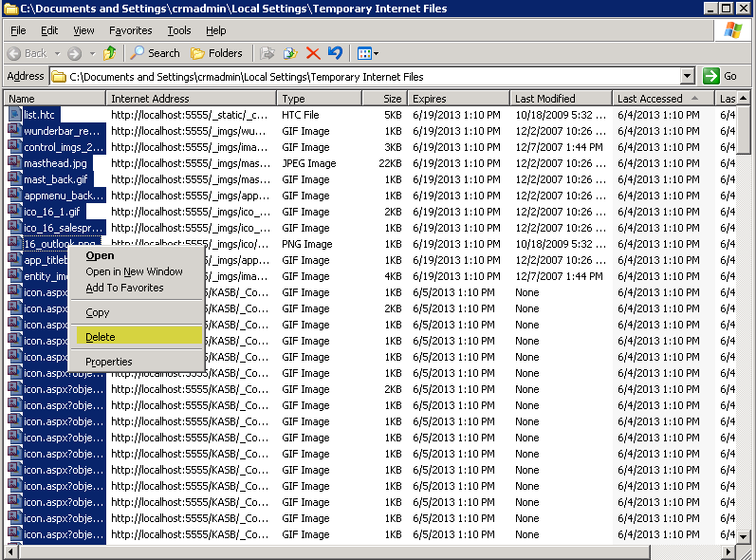Choose Copy in the context menu

137,312
